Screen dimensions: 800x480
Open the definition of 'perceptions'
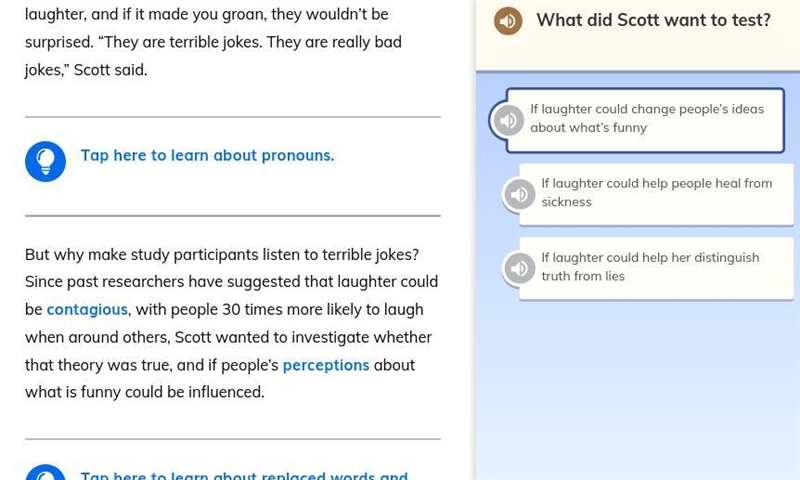(x=326, y=365)
